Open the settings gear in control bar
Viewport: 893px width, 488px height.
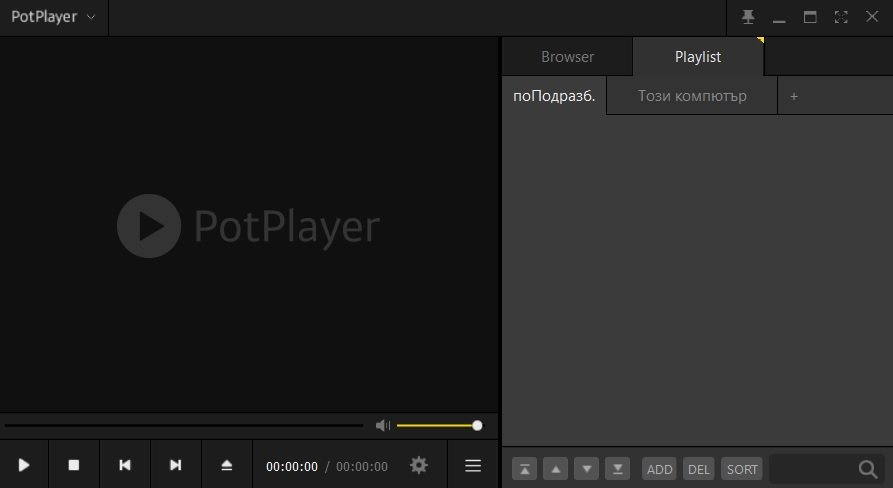tap(419, 465)
